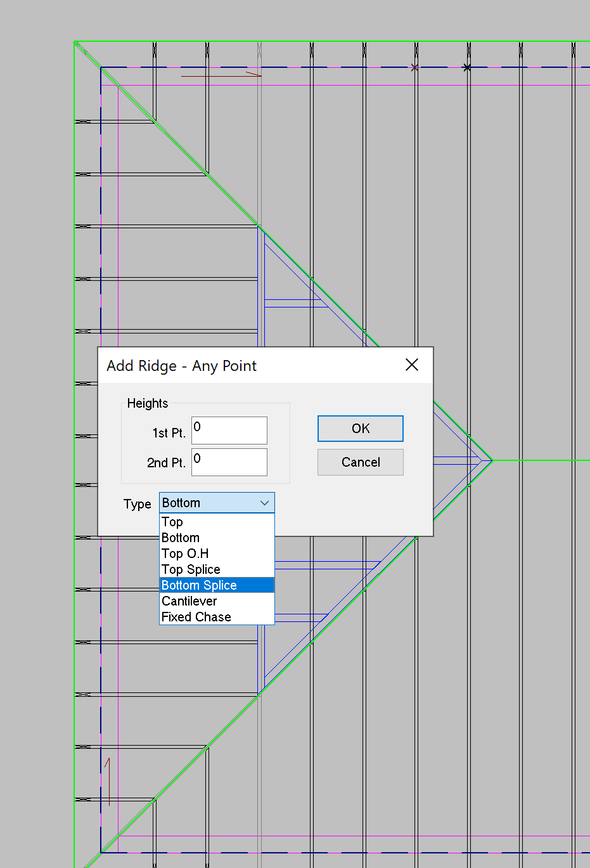Click the hip apex where the green ridge starts

pyautogui.click(x=492, y=461)
